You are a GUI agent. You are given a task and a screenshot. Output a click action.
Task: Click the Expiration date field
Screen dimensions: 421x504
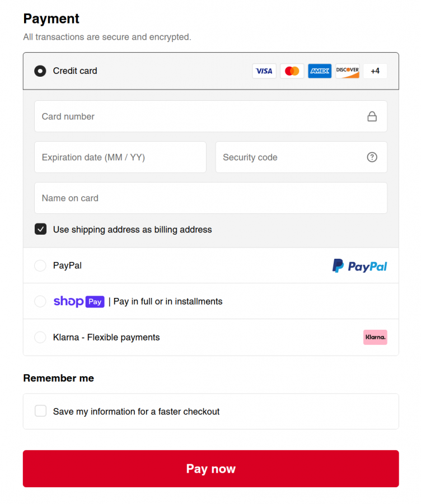(120, 157)
